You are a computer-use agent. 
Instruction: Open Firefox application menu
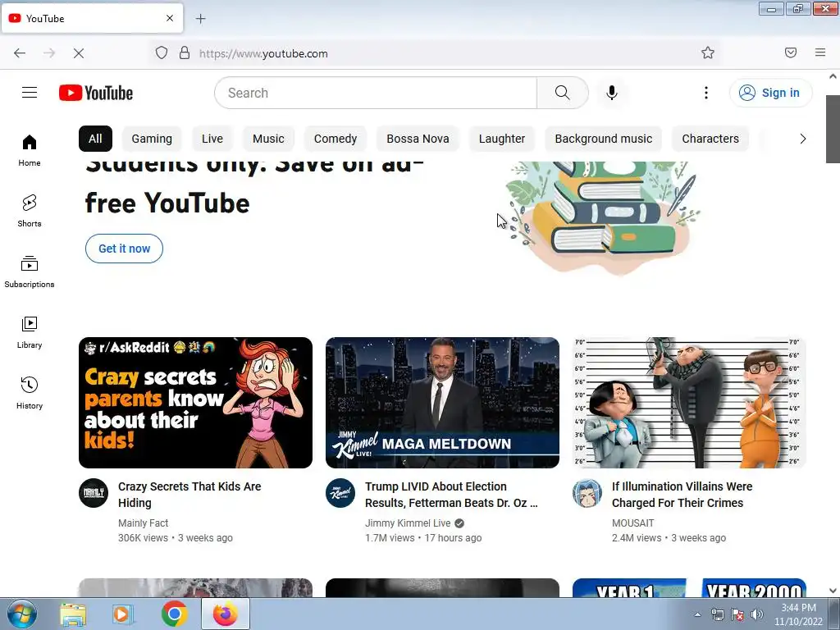coord(820,52)
